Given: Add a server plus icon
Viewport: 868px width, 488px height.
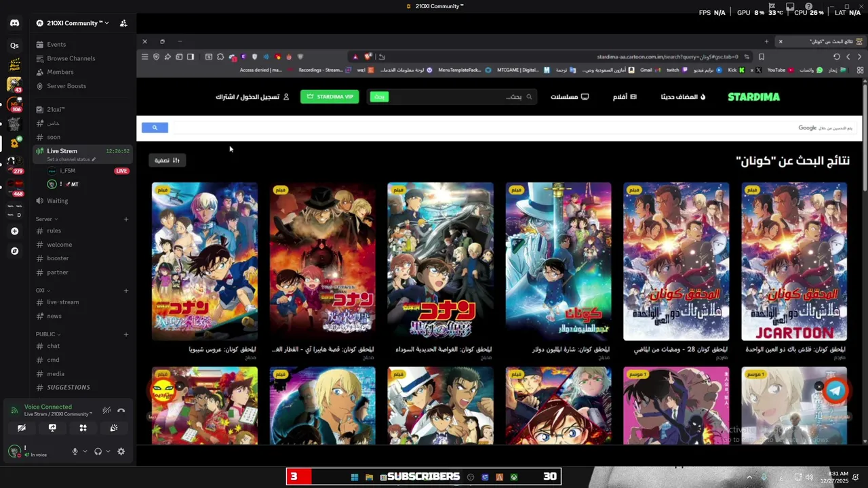Looking at the screenshot, I should point(14,231).
